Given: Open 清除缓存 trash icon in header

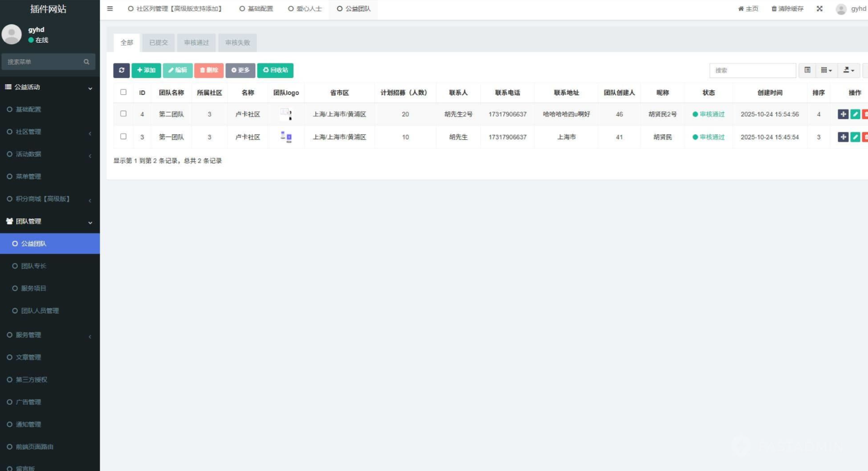Looking at the screenshot, I should 774,8.
